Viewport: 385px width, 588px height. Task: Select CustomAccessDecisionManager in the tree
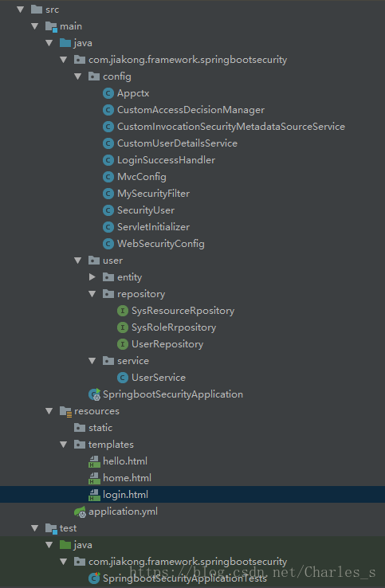click(x=191, y=110)
